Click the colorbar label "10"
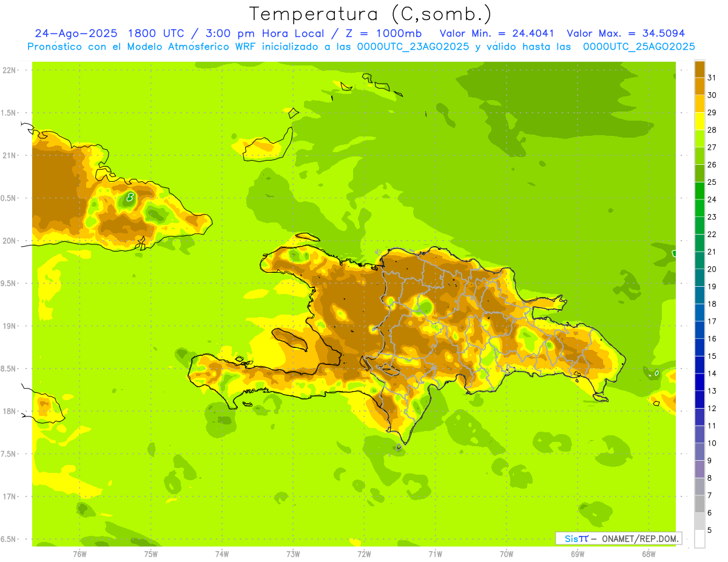This screenshot has height=562, width=728. point(712,443)
